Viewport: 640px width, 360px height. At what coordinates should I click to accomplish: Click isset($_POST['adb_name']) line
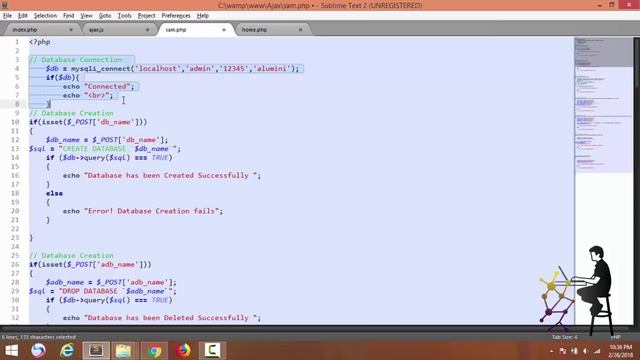pos(90,264)
